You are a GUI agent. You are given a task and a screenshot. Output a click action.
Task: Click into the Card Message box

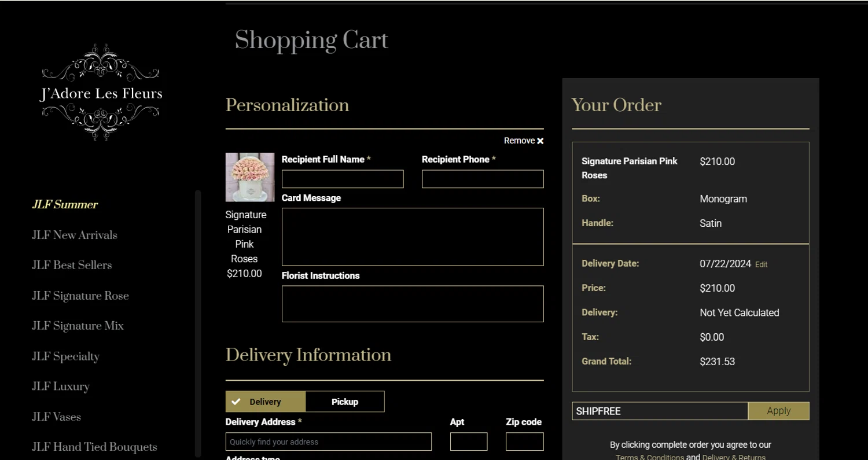(413, 237)
